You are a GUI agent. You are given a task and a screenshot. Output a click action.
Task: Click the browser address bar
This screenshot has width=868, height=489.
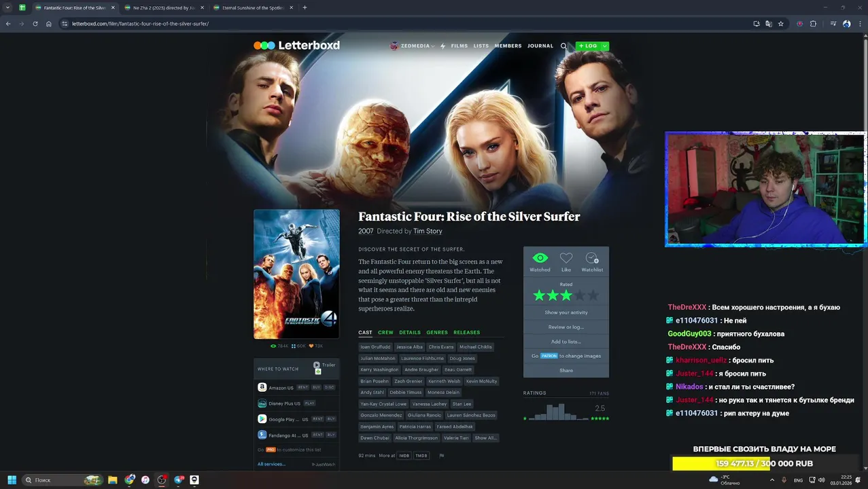pyautogui.click(x=408, y=24)
